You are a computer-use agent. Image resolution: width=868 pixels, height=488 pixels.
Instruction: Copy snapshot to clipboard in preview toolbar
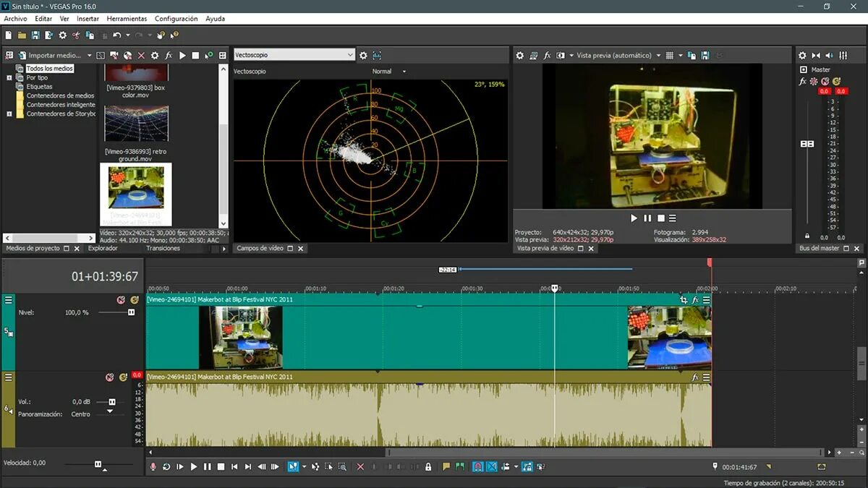coord(692,55)
